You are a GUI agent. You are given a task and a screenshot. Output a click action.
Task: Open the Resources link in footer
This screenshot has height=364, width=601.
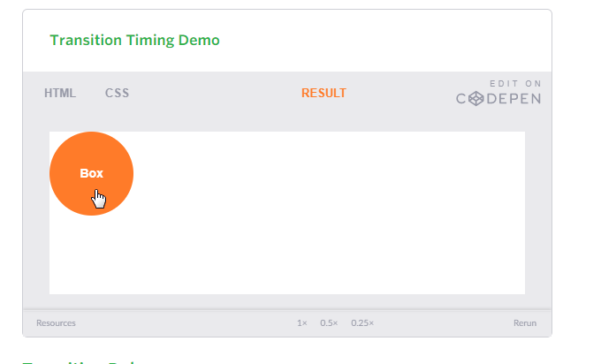pos(56,323)
